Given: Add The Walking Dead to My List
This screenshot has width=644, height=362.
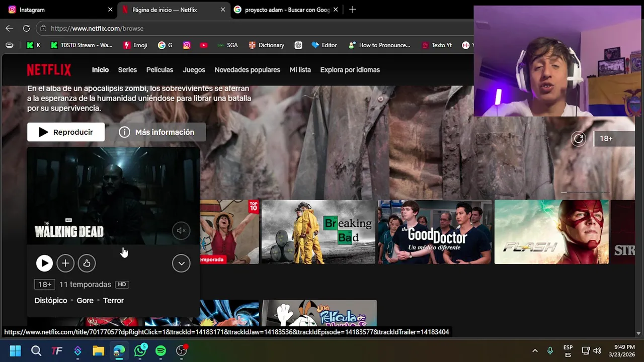Looking at the screenshot, I should [65, 263].
